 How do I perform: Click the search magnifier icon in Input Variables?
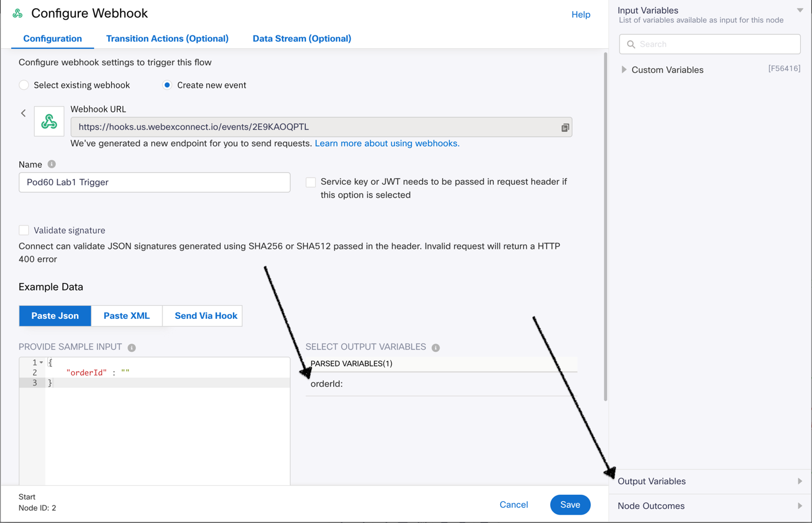[x=631, y=44]
